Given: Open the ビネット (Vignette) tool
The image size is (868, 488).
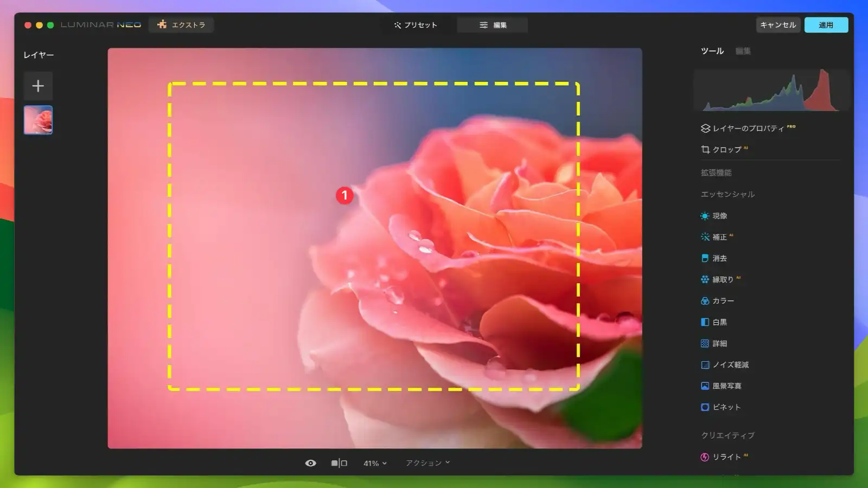Looking at the screenshot, I should [724, 407].
